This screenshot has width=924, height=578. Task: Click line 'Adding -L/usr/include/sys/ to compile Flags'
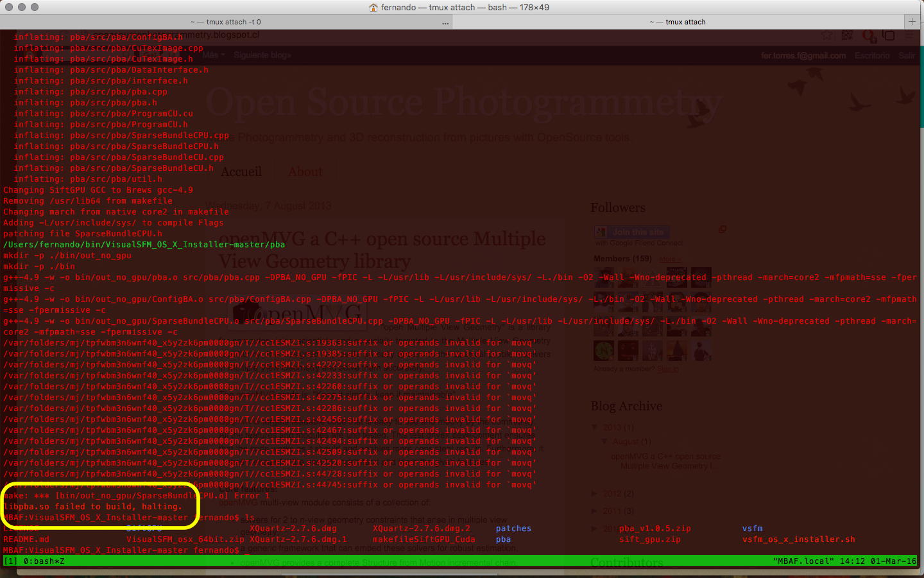[113, 223]
